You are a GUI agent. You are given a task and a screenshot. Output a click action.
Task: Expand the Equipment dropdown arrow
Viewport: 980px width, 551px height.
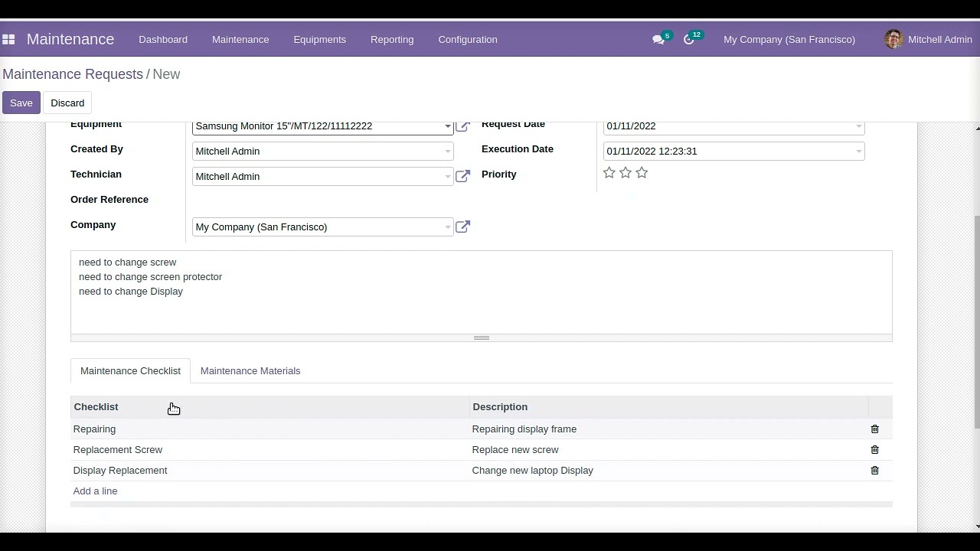[448, 126]
